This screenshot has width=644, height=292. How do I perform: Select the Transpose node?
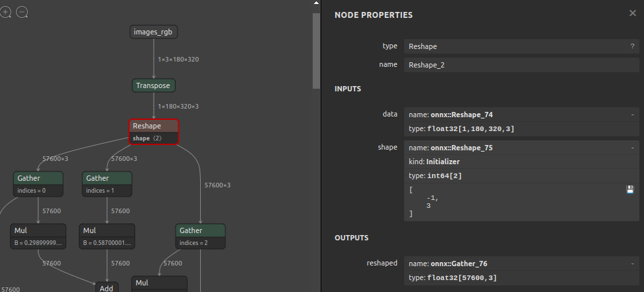coord(154,85)
